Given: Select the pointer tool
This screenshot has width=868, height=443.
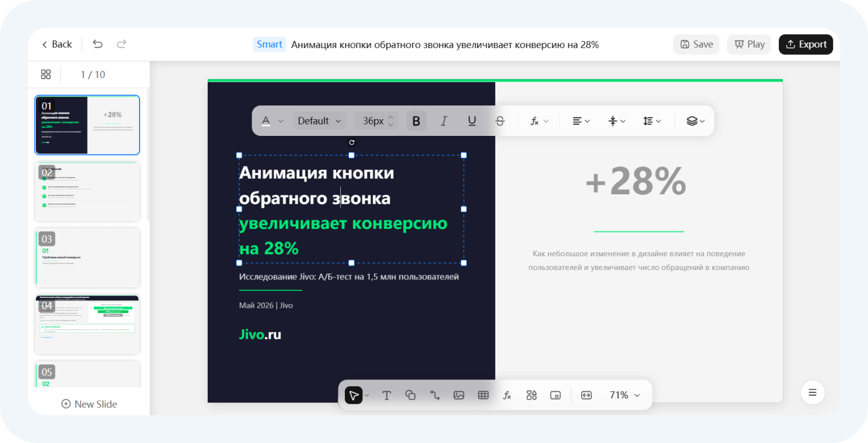Looking at the screenshot, I should pos(354,395).
